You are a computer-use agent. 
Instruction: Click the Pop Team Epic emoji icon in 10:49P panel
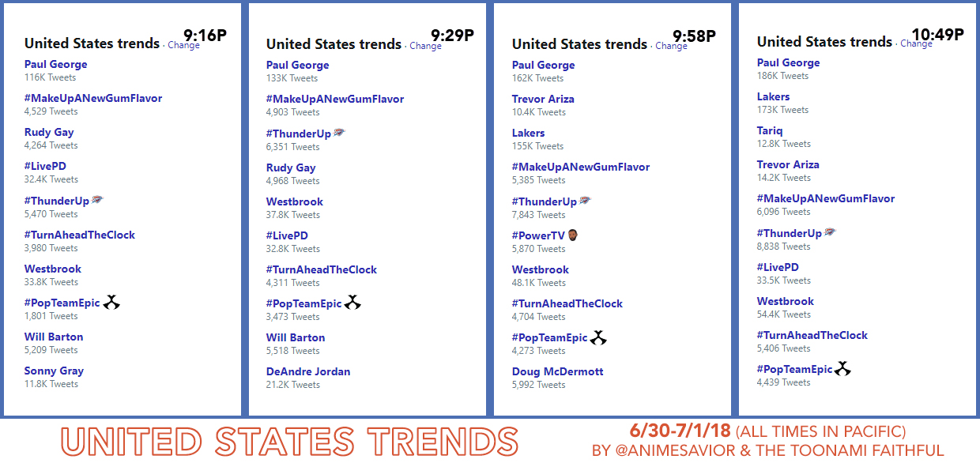point(843,368)
